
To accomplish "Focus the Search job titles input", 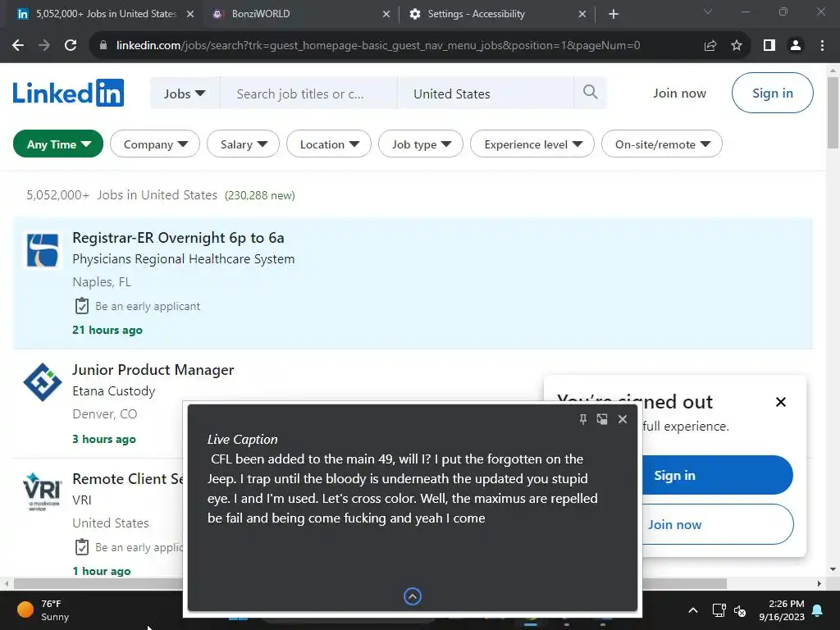I will [308, 94].
